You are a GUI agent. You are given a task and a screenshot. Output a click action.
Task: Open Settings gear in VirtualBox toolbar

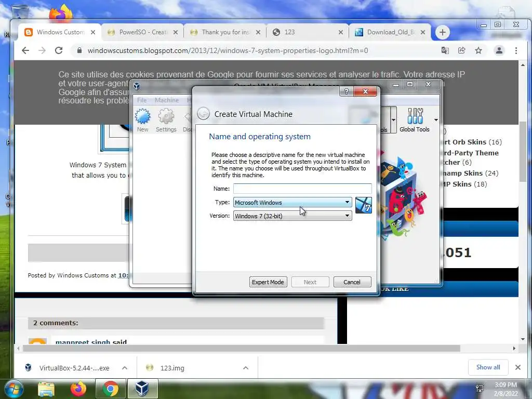(x=166, y=120)
